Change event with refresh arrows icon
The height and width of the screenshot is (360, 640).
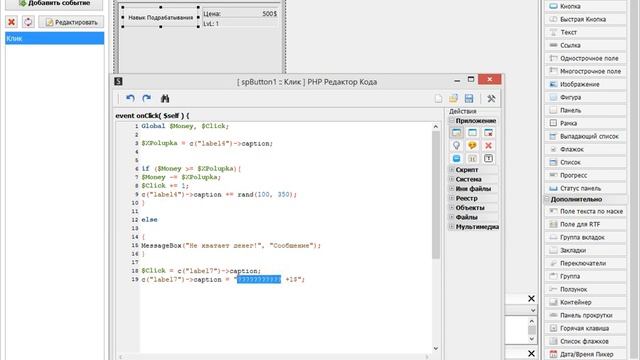28,22
